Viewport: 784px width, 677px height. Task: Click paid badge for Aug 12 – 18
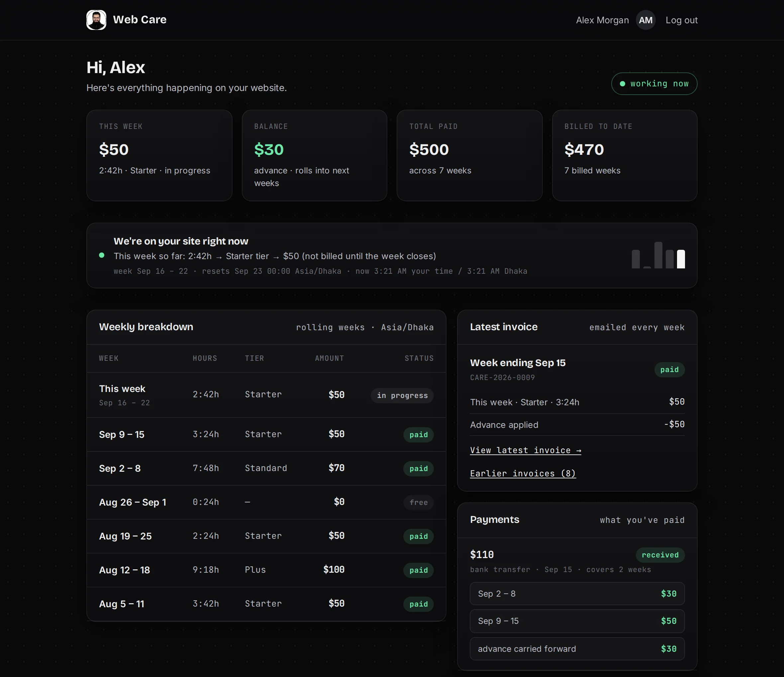coord(419,570)
